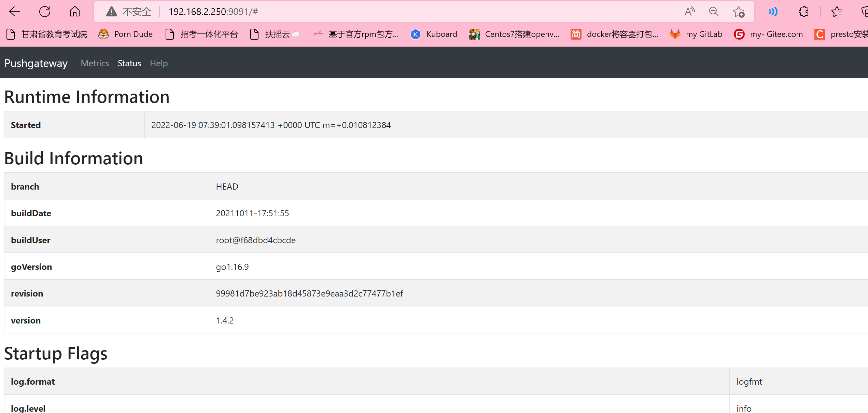
Task: Click the Pushgateway brand link
Action: pos(36,63)
